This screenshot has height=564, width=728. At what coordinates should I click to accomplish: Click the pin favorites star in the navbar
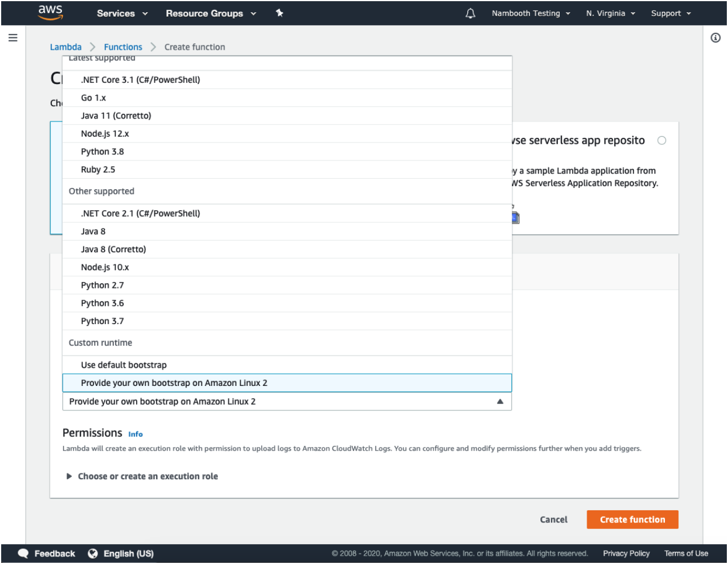coord(279,13)
